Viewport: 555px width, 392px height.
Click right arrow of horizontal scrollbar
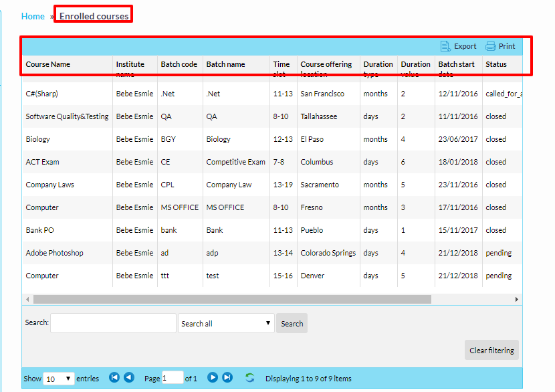(x=517, y=299)
